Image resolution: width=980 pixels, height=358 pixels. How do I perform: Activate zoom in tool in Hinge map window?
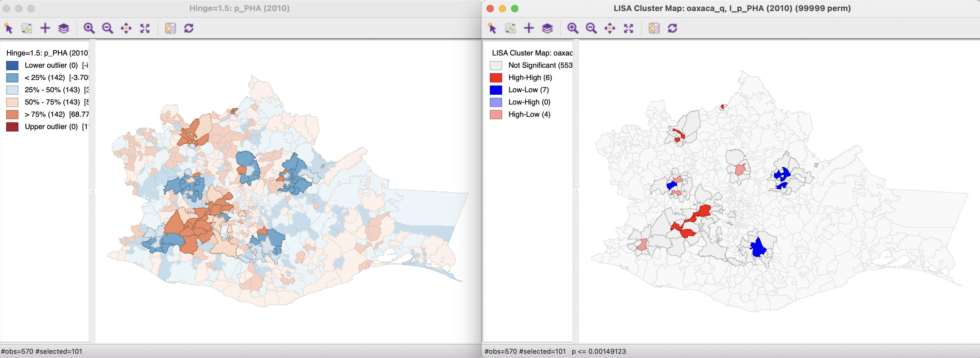89,29
